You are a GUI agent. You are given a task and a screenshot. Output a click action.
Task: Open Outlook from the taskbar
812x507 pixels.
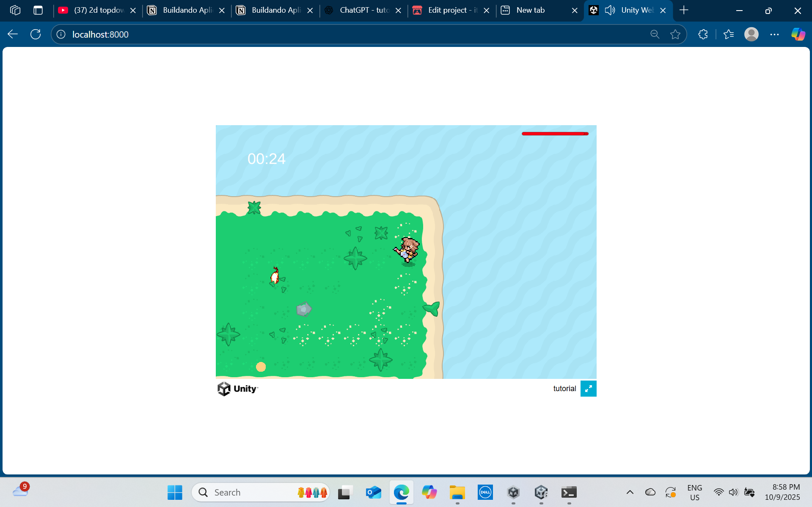[x=373, y=492]
